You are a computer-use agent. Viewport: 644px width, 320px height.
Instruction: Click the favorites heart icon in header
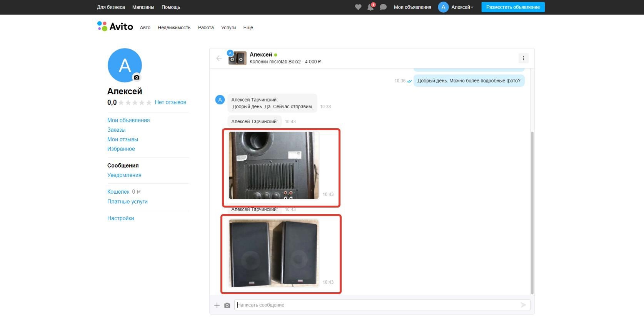(x=358, y=7)
